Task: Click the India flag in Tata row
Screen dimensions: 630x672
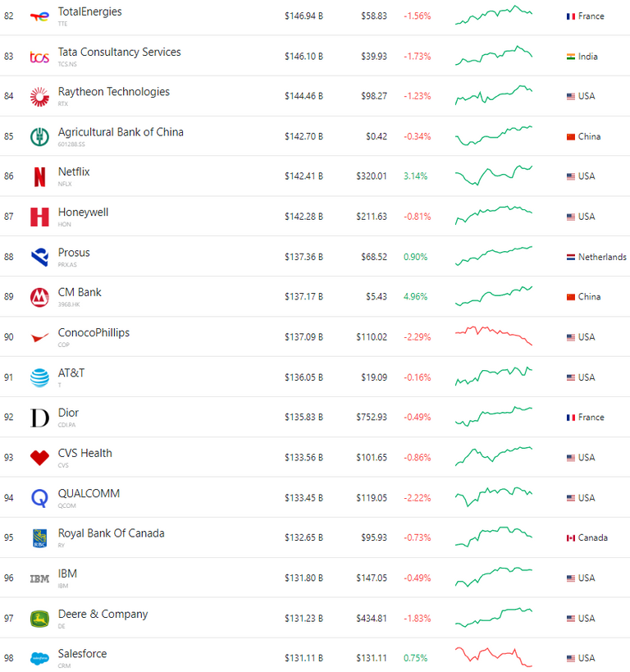Action: point(570,57)
